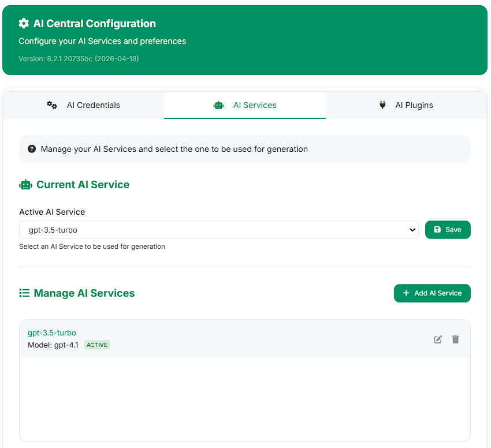Add a new AI Service
The width and height of the screenshot is (491, 448).
coord(432,293)
